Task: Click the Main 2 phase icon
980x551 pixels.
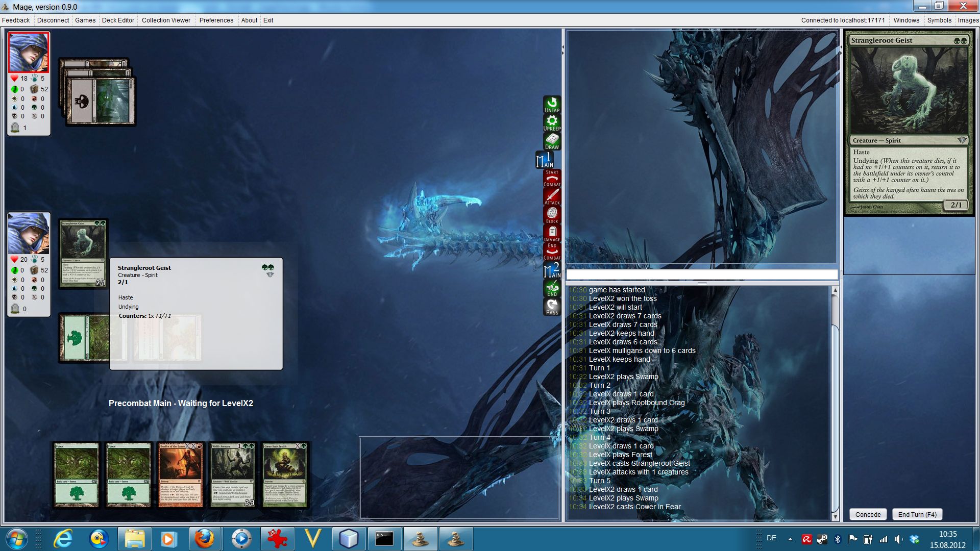Action: pyautogui.click(x=552, y=270)
